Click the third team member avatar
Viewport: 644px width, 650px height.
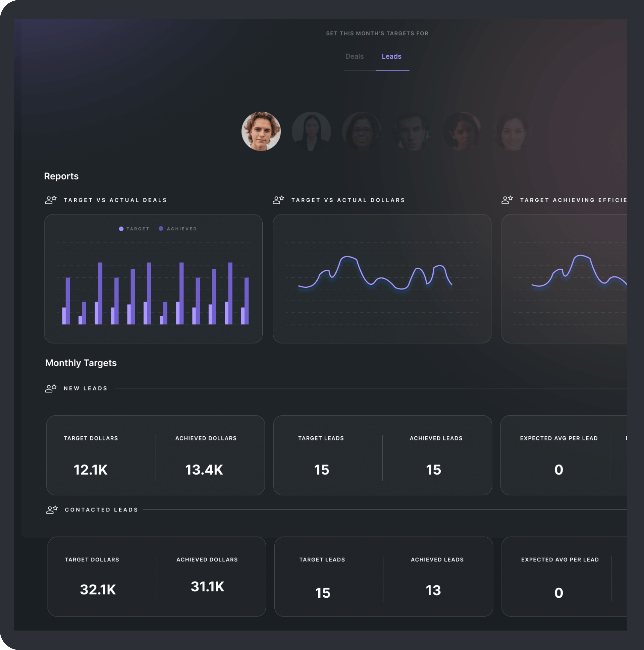(x=362, y=130)
